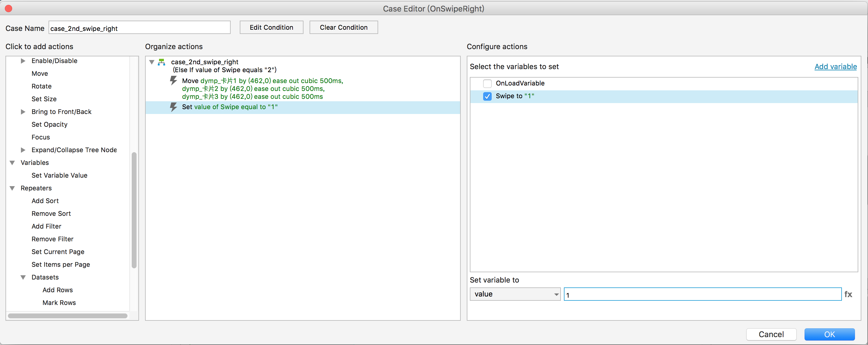This screenshot has width=868, height=345.
Task: Open the 'value' type dropdown
Action: (x=515, y=294)
